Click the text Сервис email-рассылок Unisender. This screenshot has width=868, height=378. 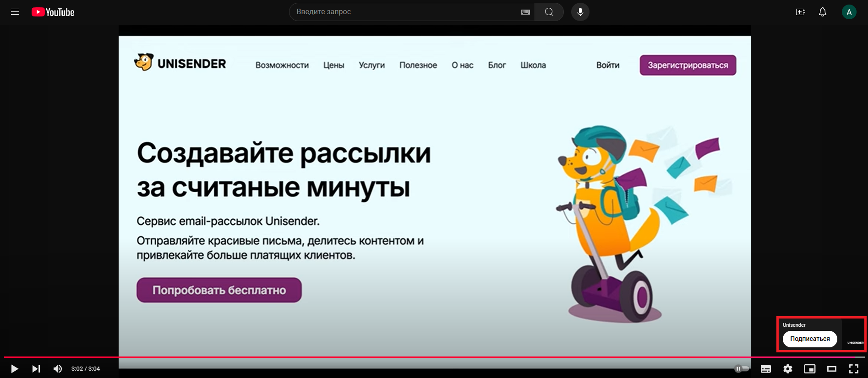(x=228, y=221)
